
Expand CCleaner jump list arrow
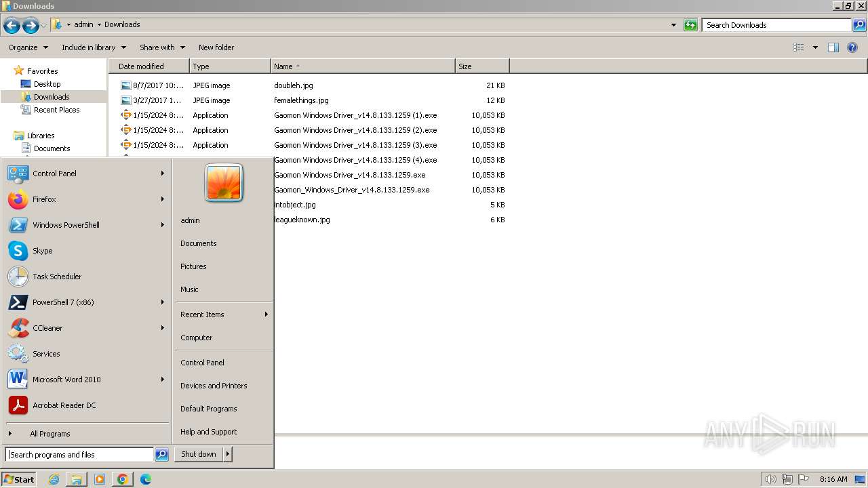[163, 328]
